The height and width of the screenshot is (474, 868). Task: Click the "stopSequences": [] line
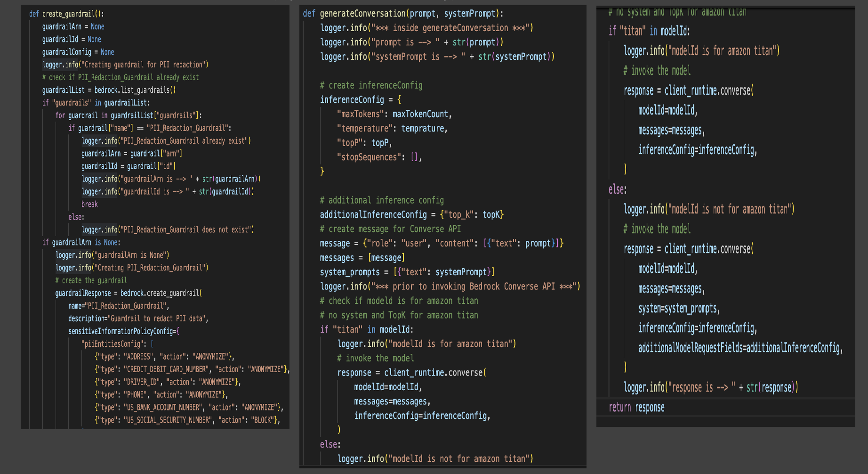379,157
